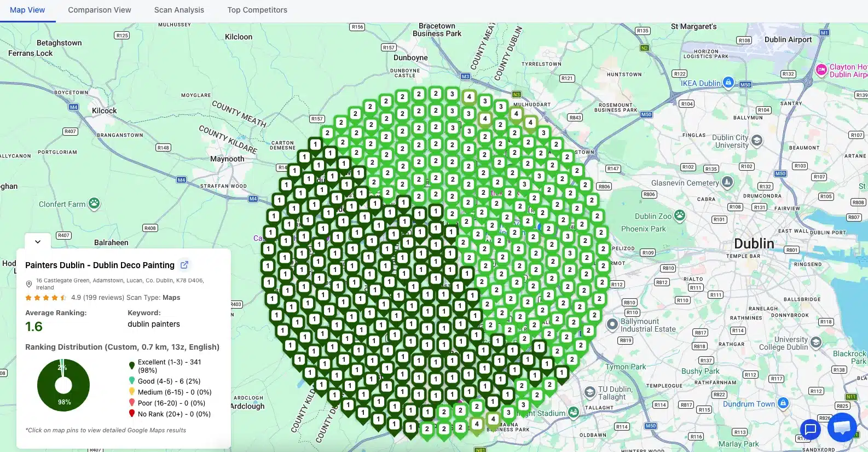Click the Betaghstown map label

[x=59, y=43]
